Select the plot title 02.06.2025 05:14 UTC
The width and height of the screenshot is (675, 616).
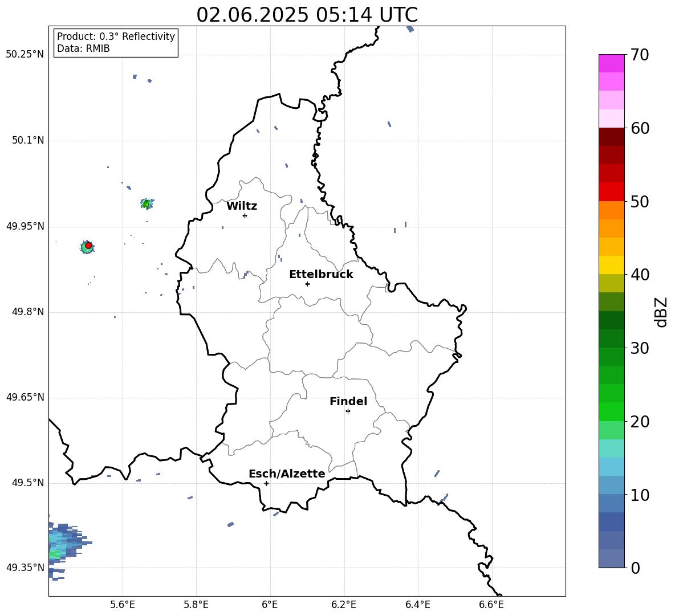(x=307, y=15)
